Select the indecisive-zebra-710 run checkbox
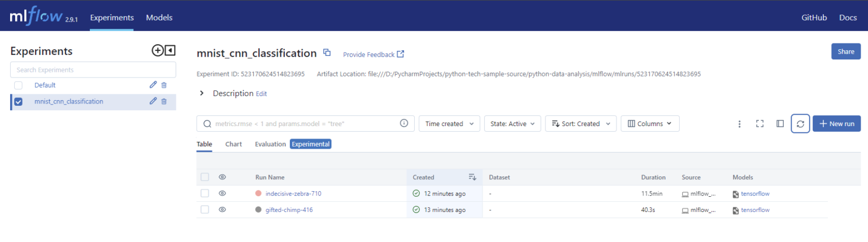The width and height of the screenshot is (868, 242). 205,193
